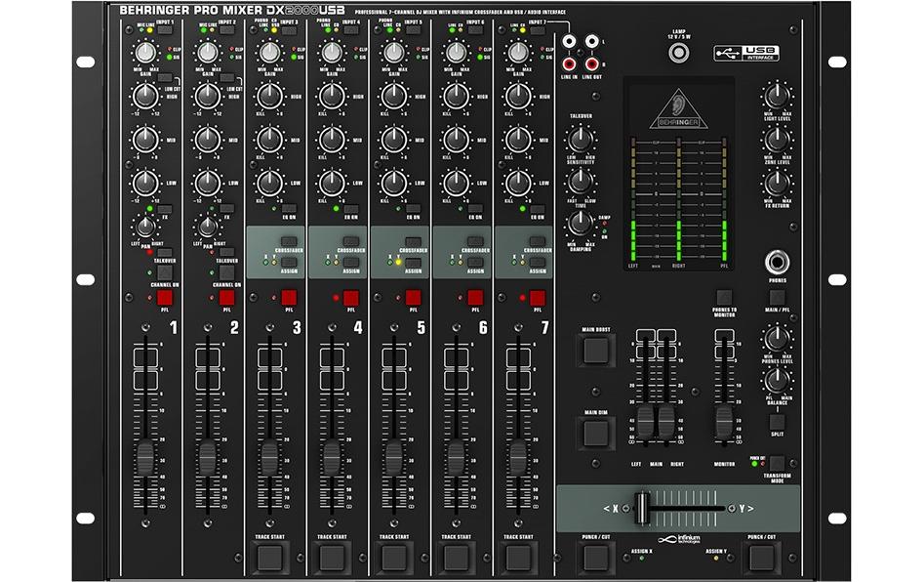924x582 pixels.
Task: Click the Punch/Cut button for Assign X
Action: coord(596,558)
